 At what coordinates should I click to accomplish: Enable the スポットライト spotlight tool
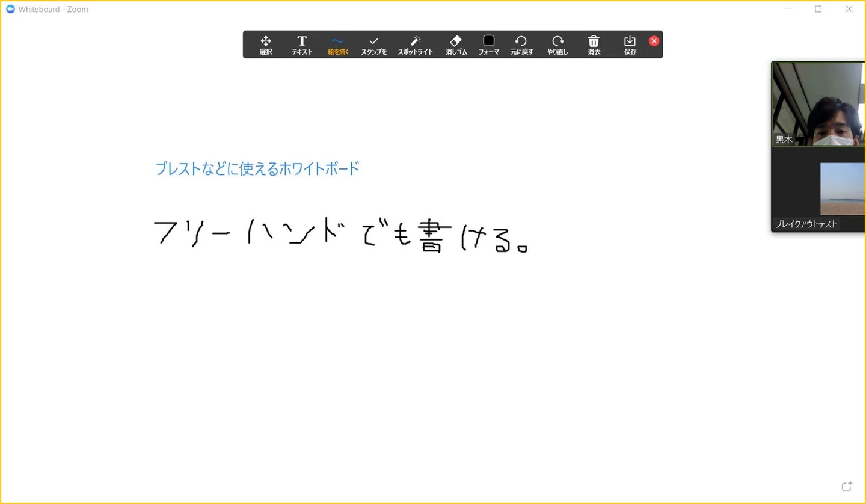pyautogui.click(x=416, y=45)
